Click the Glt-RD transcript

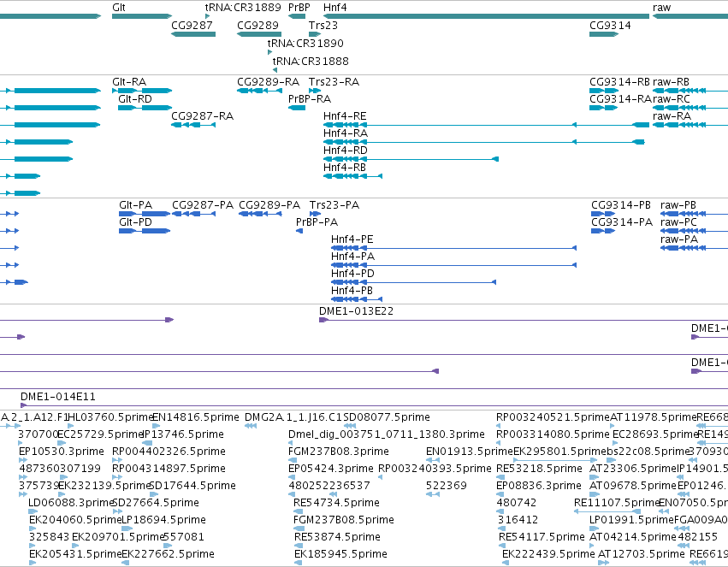[x=145, y=108]
